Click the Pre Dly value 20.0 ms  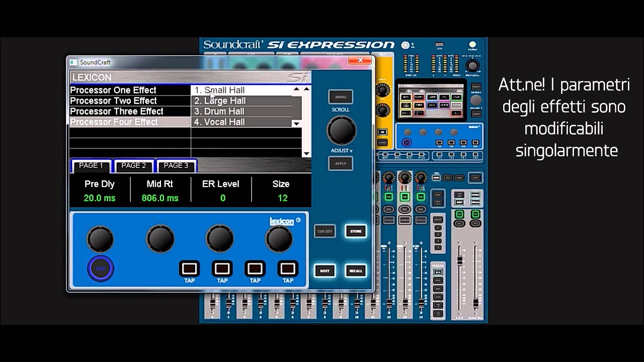pyautogui.click(x=100, y=198)
